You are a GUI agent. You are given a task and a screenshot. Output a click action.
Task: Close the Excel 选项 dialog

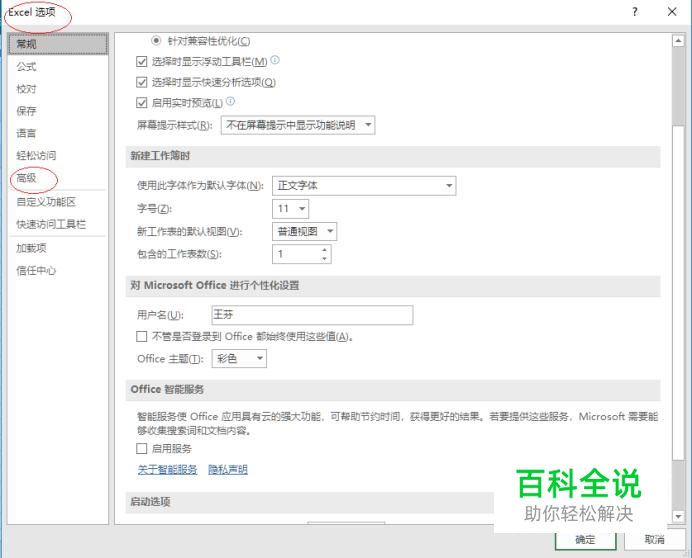672,12
